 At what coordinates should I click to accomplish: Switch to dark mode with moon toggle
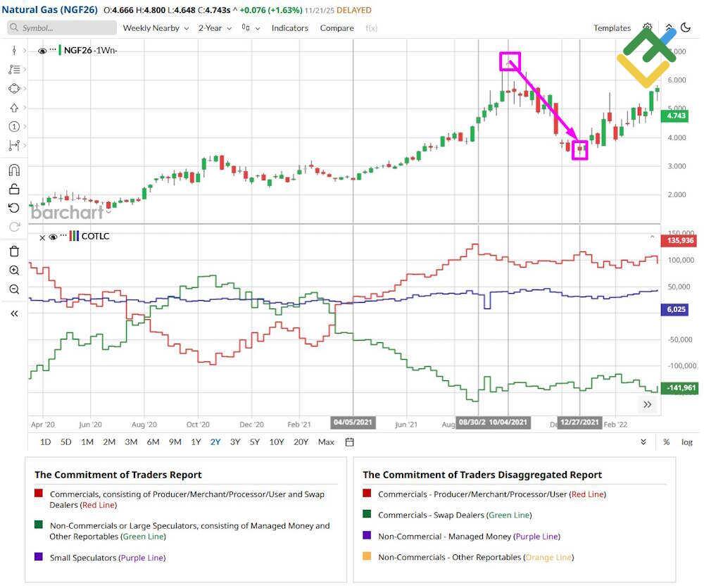coord(686,26)
